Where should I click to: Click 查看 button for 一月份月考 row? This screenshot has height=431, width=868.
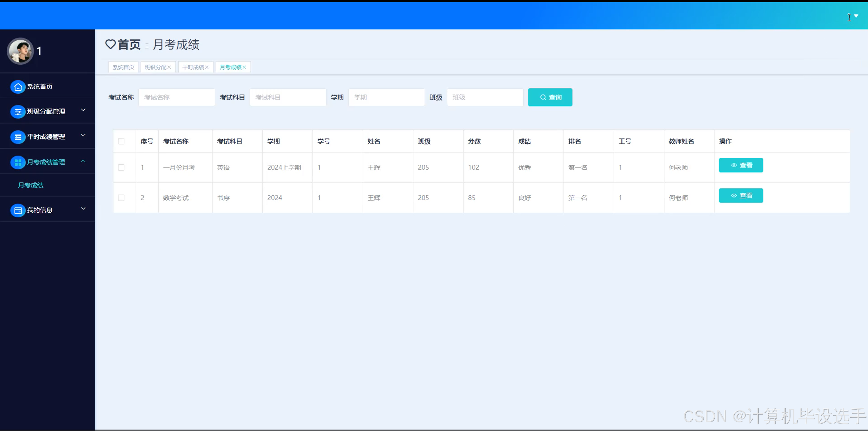coord(741,165)
